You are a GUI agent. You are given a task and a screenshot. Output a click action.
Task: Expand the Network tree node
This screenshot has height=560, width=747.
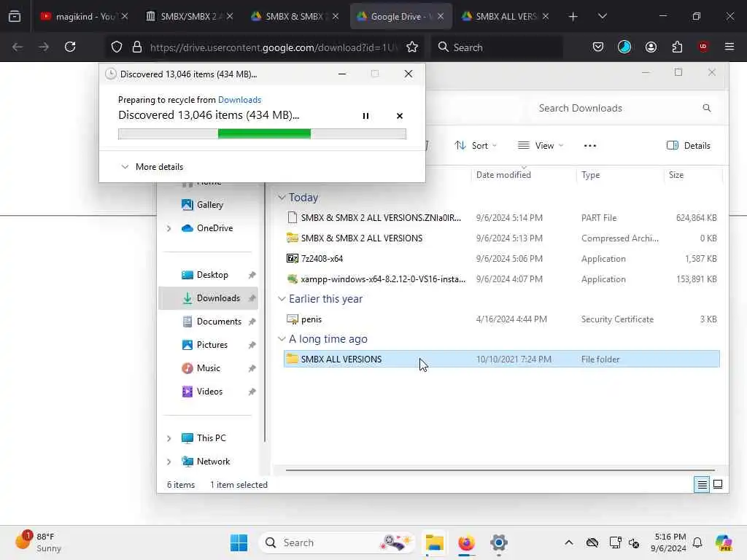[x=169, y=462]
